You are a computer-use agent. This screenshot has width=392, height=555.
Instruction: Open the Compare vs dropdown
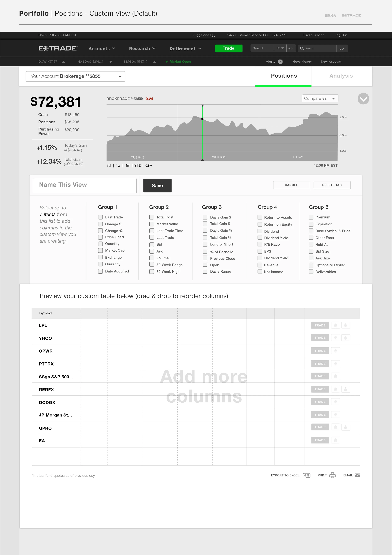[x=320, y=98]
